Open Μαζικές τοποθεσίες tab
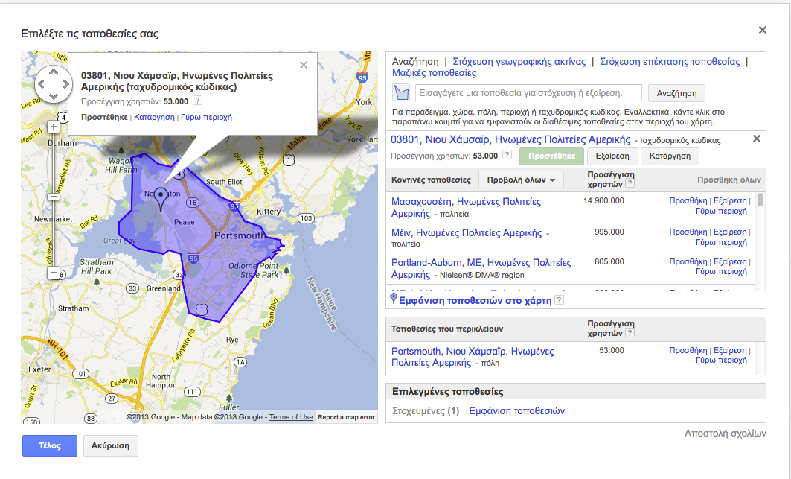This screenshot has height=479, width=791. pos(434,73)
